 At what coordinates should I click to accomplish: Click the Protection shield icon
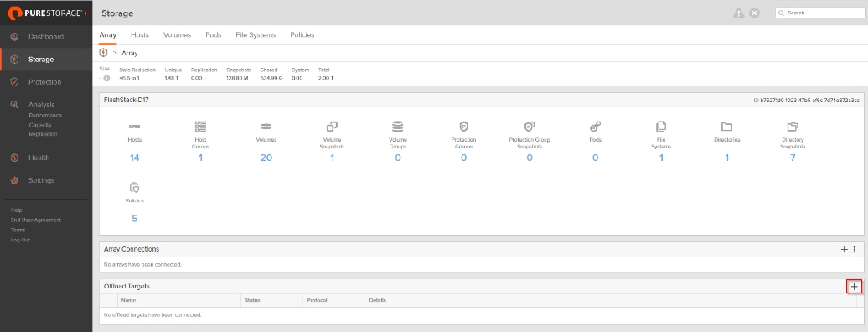coord(15,82)
